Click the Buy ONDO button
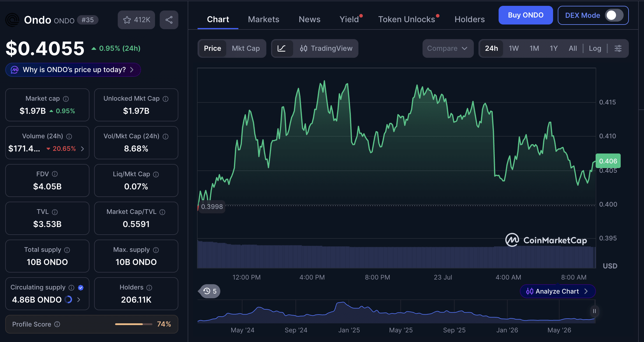The image size is (644, 342). pos(525,15)
